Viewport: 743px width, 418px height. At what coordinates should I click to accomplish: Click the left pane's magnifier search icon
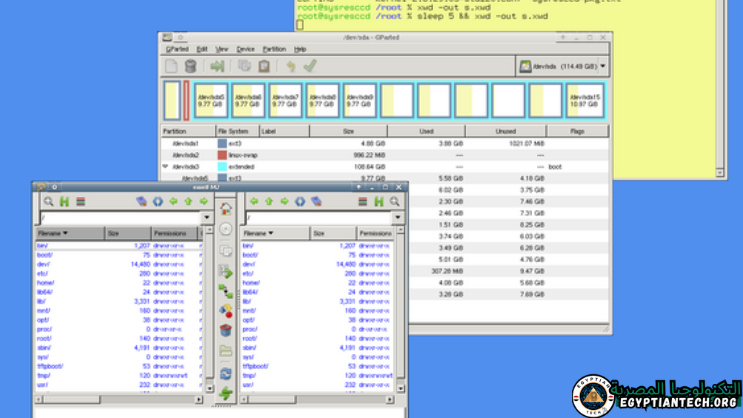[48, 201]
